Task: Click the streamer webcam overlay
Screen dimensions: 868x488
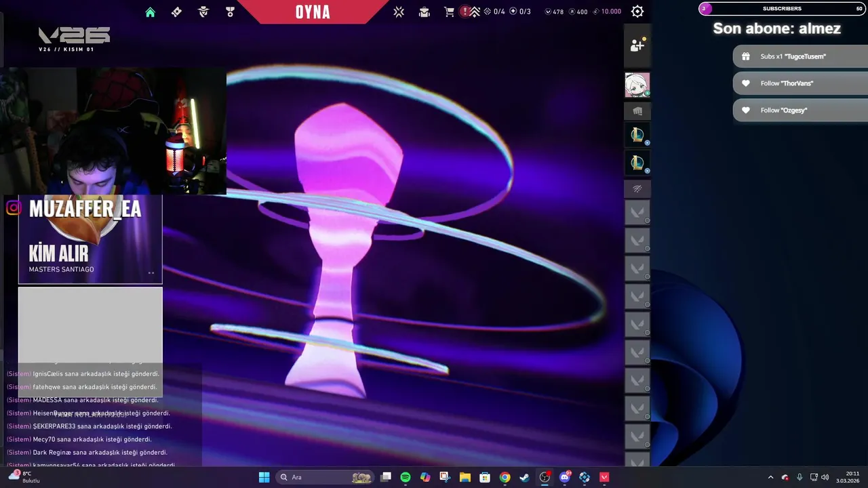Action: pyautogui.click(x=113, y=131)
